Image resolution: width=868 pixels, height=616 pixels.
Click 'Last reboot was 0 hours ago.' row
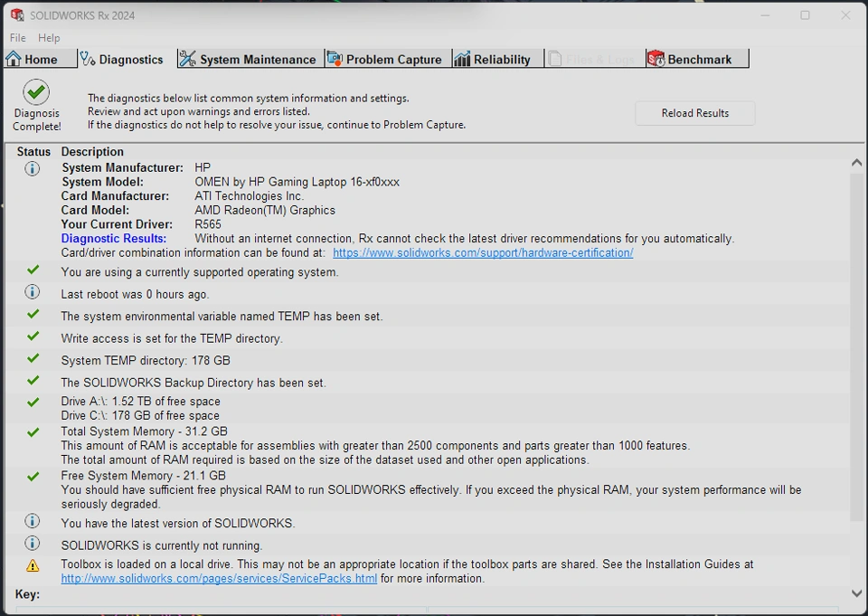(x=135, y=295)
